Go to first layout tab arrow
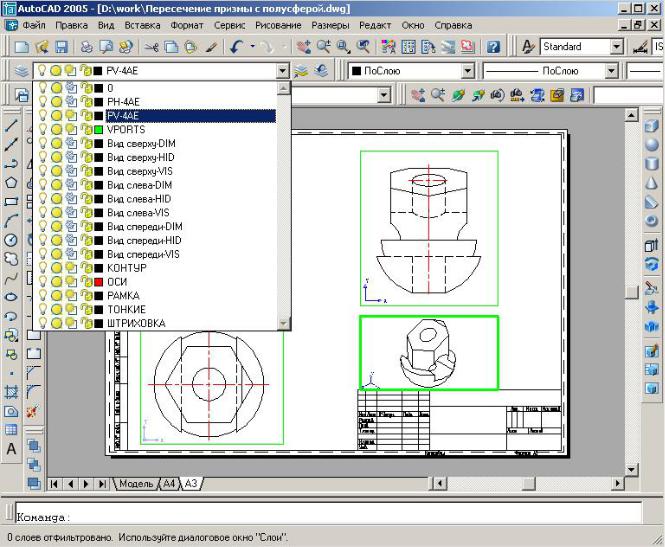Image resolution: width=665 pixels, height=547 pixels. [54, 484]
